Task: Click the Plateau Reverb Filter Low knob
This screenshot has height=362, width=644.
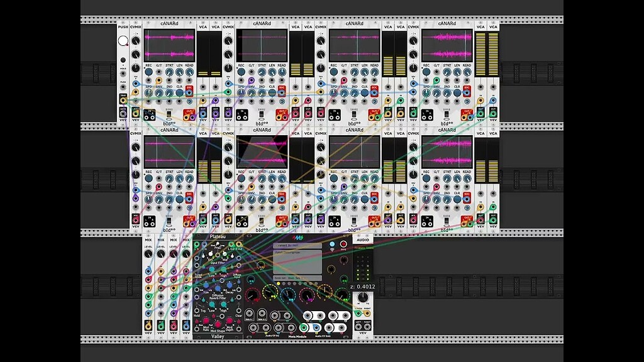Action: [x=212, y=305]
